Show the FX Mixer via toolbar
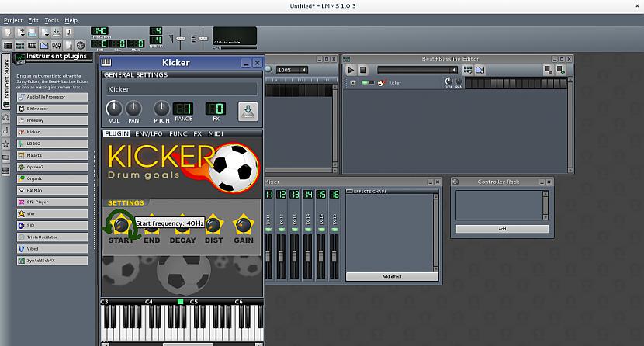 pyautogui.click(x=57, y=45)
